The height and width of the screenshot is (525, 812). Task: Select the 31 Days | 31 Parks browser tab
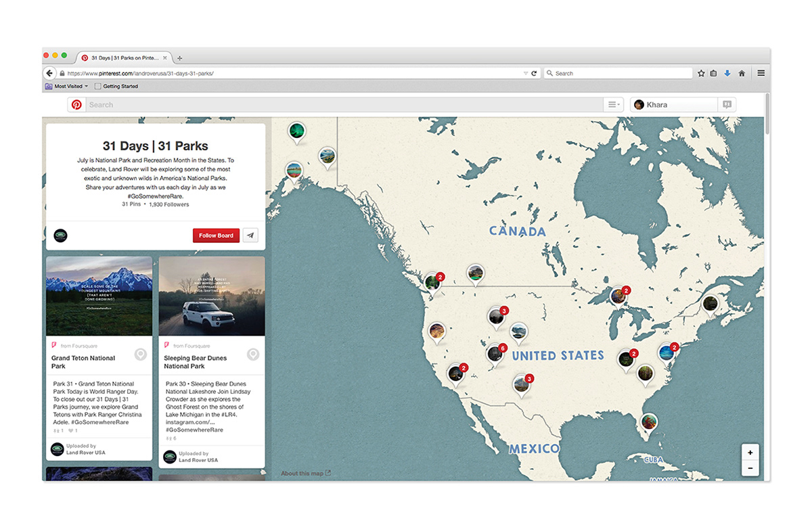pos(124,58)
